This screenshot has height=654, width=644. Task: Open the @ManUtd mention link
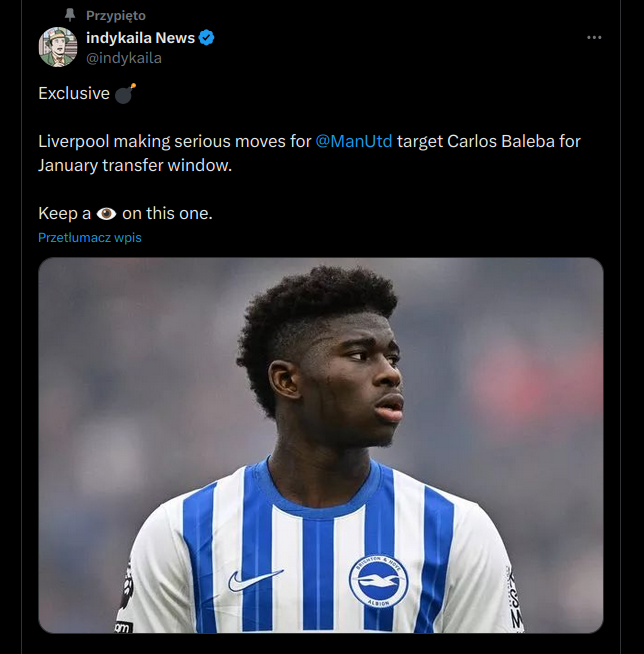point(354,141)
